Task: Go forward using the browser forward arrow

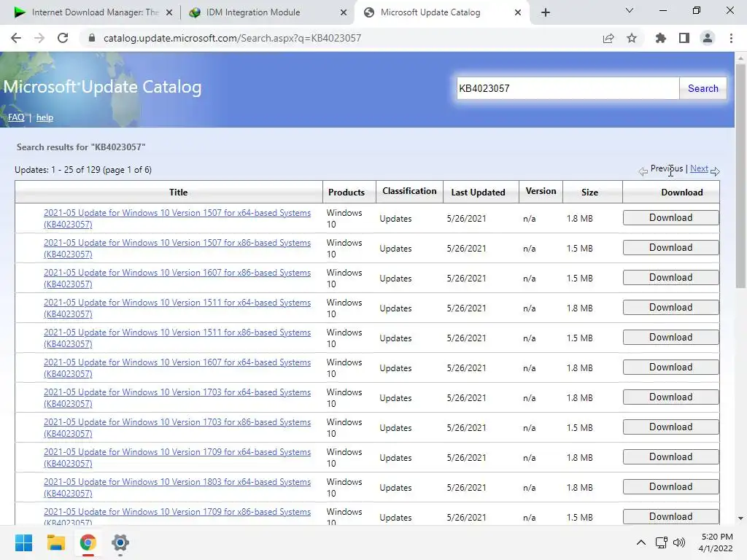Action: [x=39, y=38]
